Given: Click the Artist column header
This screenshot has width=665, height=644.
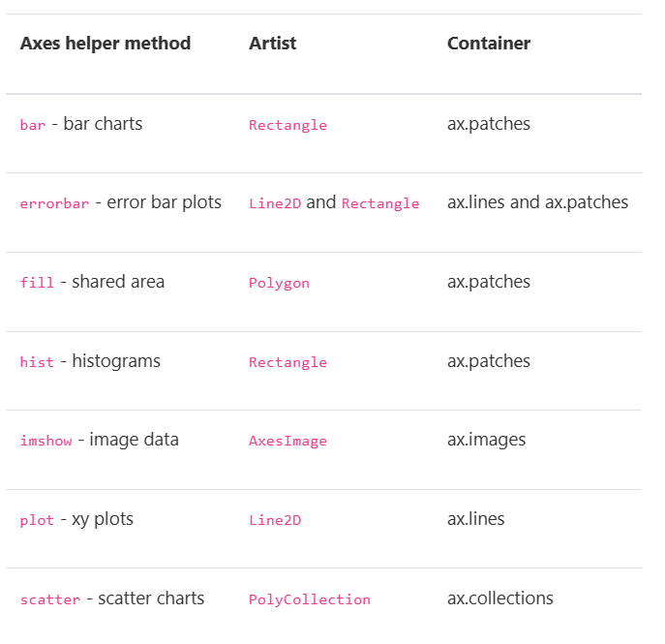Looking at the screenshot, I should coord(273,44).
